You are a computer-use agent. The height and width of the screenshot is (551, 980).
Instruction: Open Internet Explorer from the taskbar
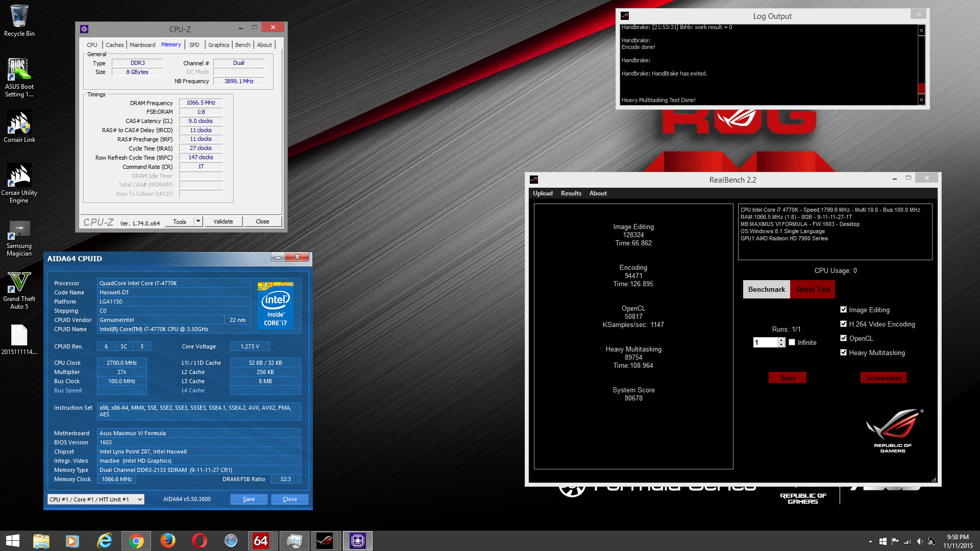coord(105,541)
